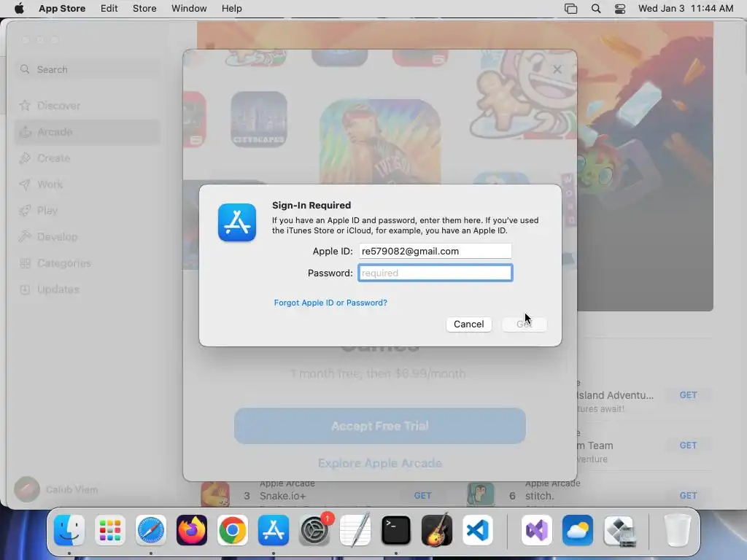Open Safari from the Dock
Screen dimensions: 747x560
coord(151,530)
